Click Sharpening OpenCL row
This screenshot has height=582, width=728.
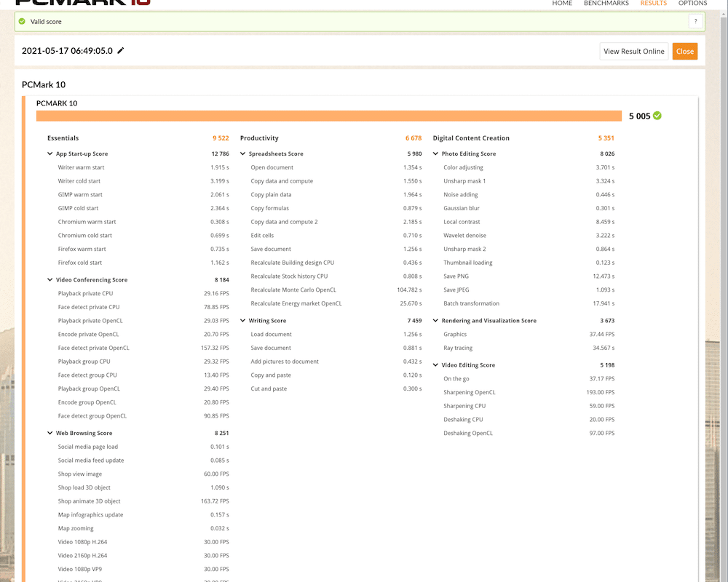pyautogui.click(x=529, y=393)
